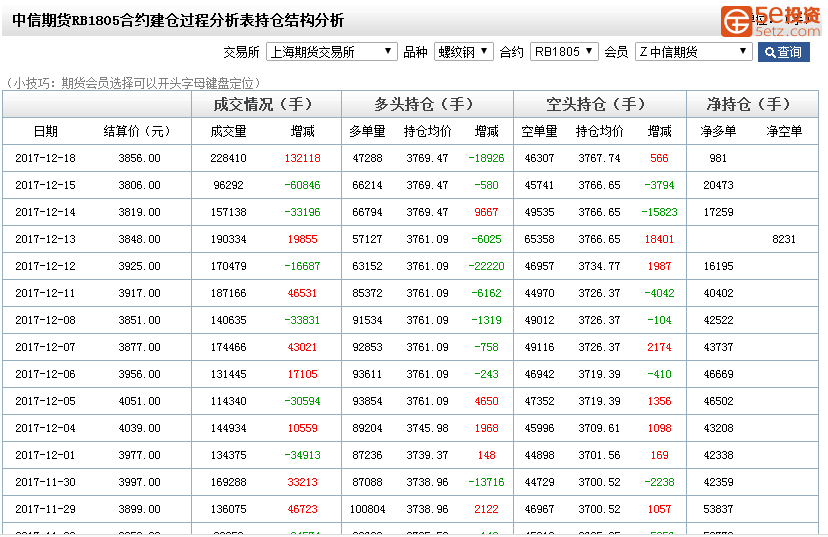Click the 成交量 column header
Screen dimensions: 828x537
tap(228, 131)
